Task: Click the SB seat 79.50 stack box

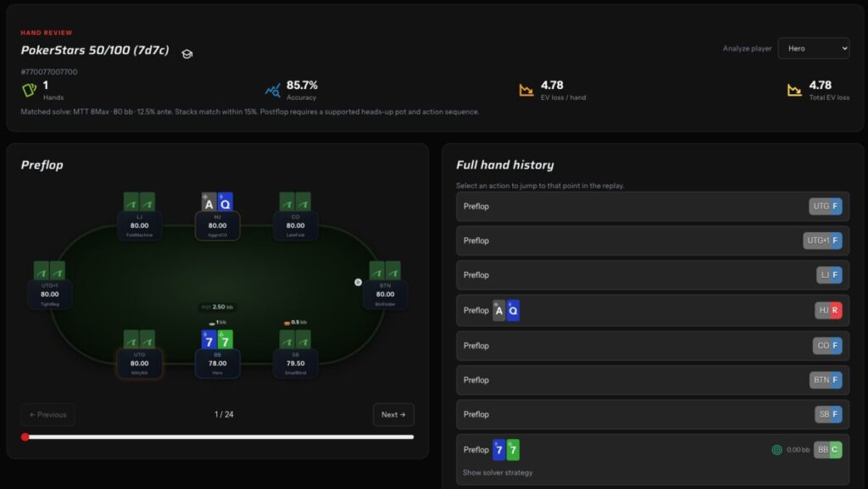Action: pyautogui.click(x=295, y=364)
